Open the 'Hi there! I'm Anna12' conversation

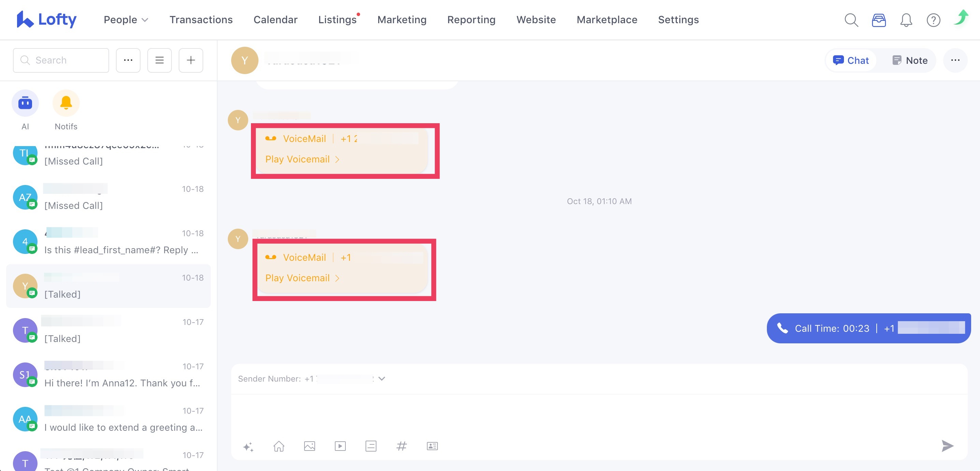(x=108, y=375)
